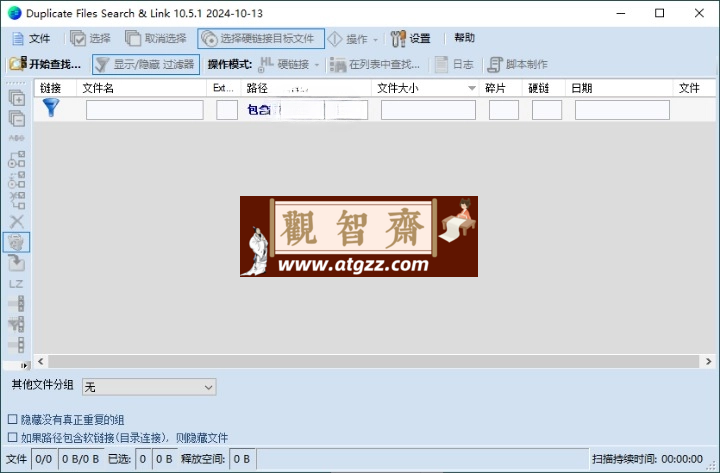Open the 其他文件分组 dropdown
The width and height of the screenshot is (720, 473).
coord(149,387)
